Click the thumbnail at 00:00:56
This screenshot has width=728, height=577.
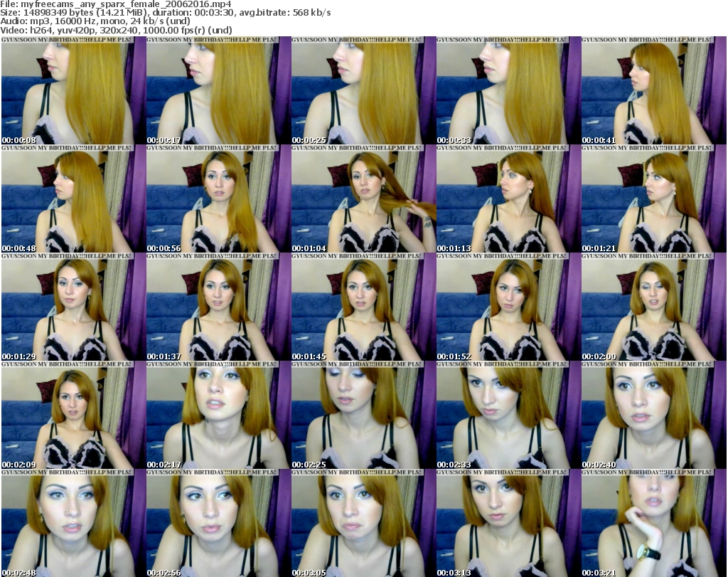click(x=219, y=198)
